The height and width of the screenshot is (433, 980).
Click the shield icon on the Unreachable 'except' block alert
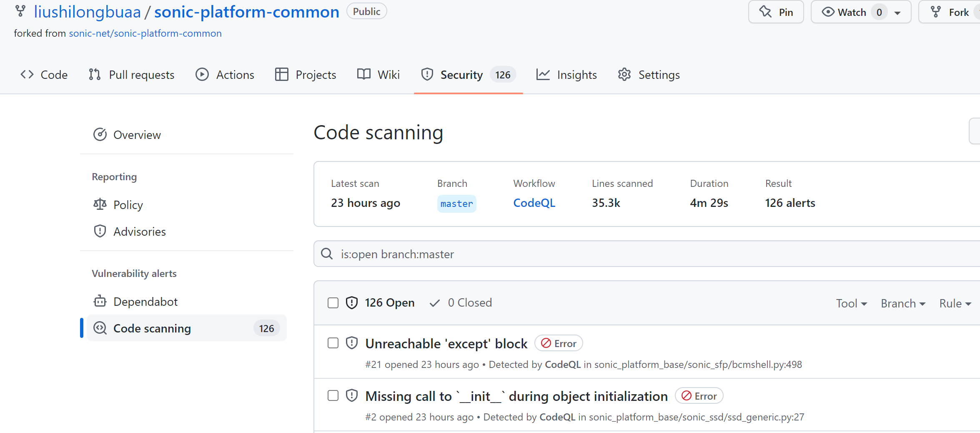(352, 343)
